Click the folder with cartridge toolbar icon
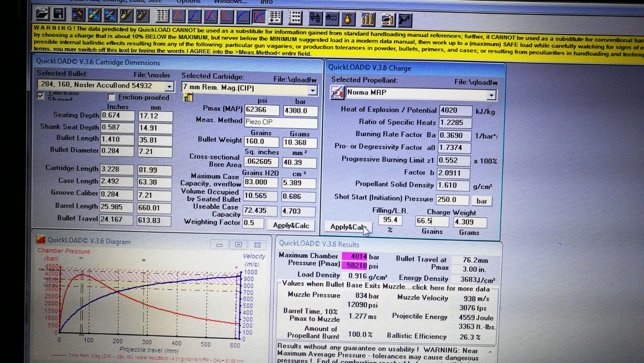644x363 pixels. 388,19
